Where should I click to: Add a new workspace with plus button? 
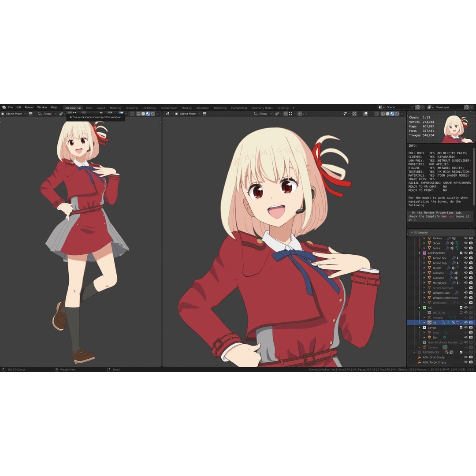293,108
